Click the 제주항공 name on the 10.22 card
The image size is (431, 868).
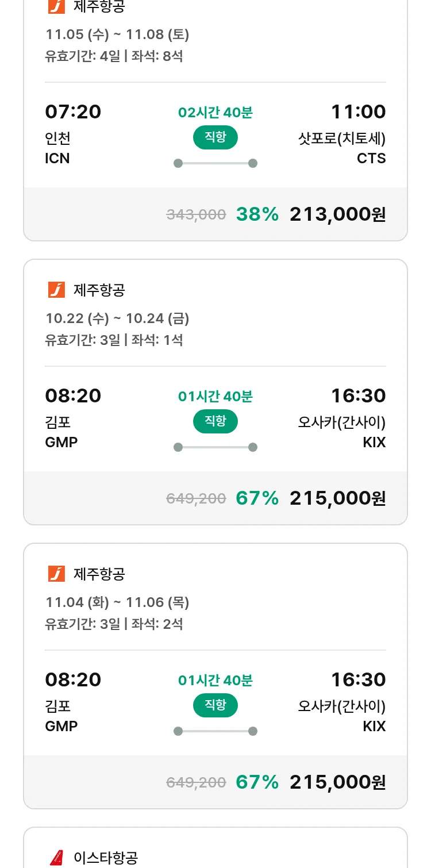pos(99,290)
